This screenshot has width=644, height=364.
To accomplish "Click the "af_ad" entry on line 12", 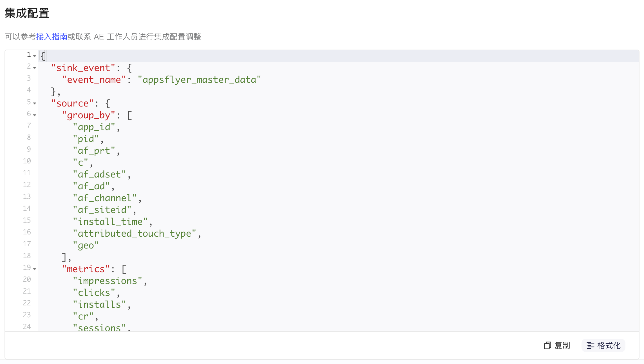I will click(91, 186).
